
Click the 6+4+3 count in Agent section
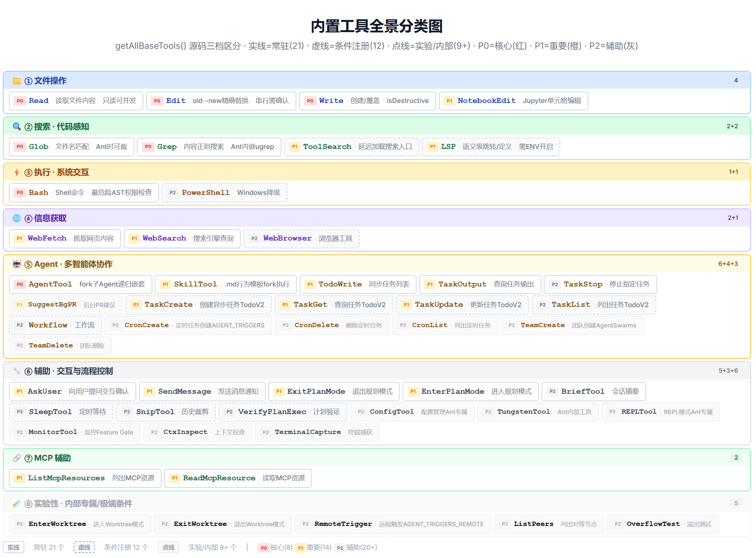(x=728, y=264)
